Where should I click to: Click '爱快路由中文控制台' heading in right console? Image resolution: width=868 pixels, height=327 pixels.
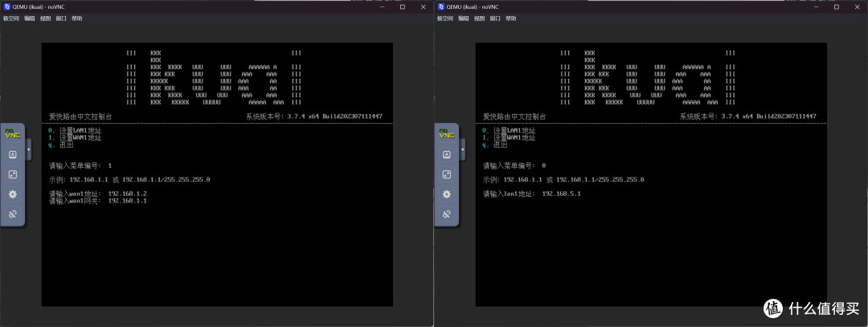pyautogui.click(x=514, y=116)
